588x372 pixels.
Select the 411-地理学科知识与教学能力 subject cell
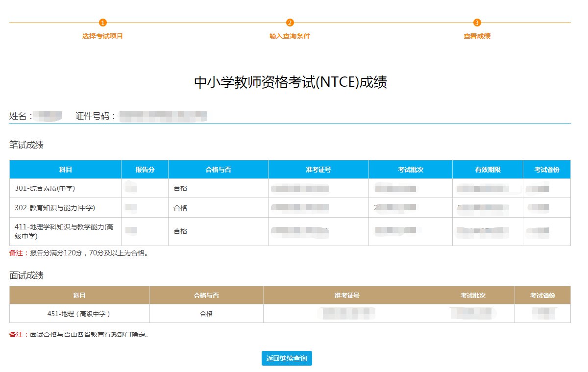pyautogui.click(x=64, y=231)
